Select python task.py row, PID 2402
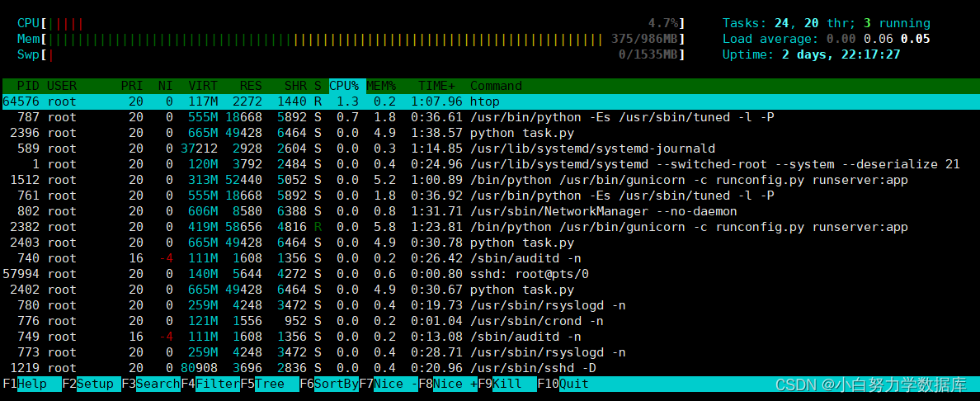Image resolution: width=980 pixels, height=401 pixels. point(490,290)
